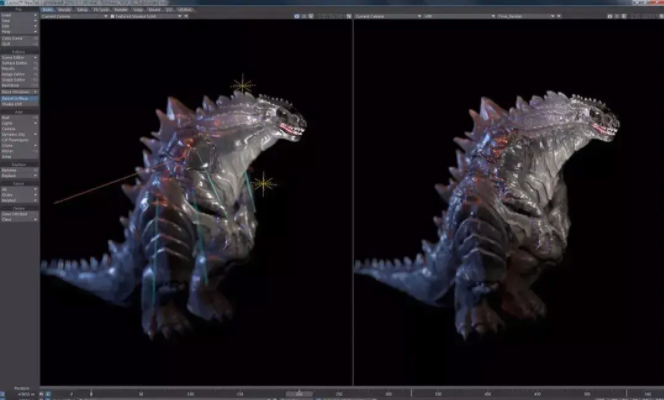Click the Array button

[19, 157]
